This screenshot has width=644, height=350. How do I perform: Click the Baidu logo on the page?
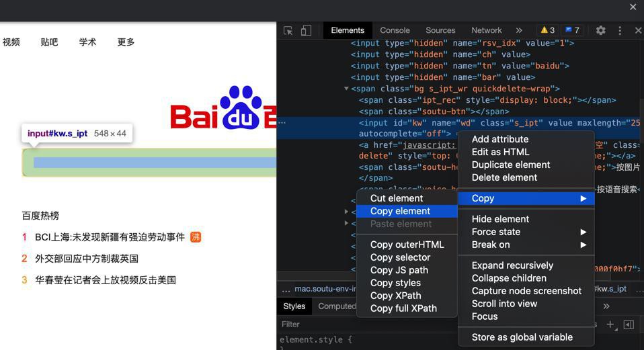click(223, 107)
